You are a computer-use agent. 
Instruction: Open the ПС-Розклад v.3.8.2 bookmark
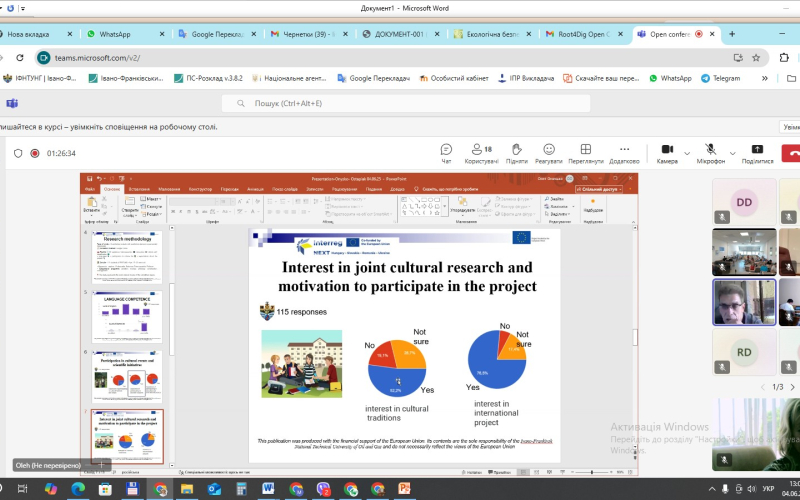tap(209, 78)
